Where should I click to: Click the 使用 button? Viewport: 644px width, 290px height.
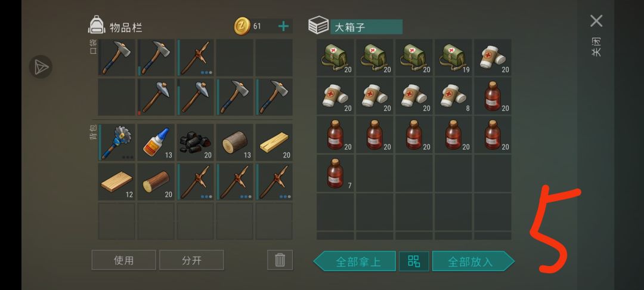[123, 260]
